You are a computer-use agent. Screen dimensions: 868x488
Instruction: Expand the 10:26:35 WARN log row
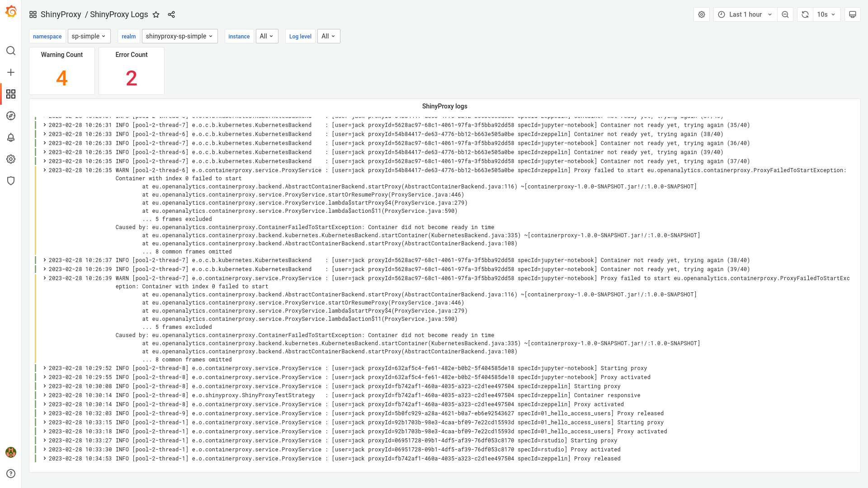point(45,170)
